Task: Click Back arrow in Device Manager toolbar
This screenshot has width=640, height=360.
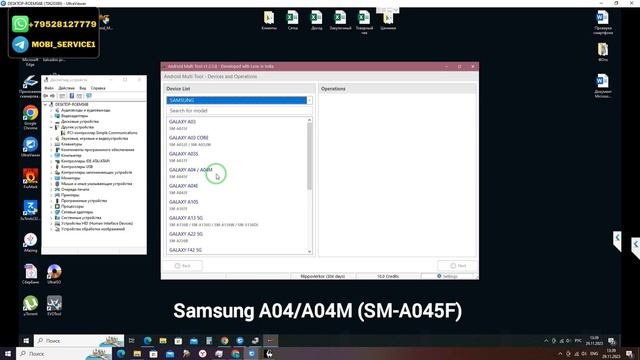Action: tap(46, 96)
